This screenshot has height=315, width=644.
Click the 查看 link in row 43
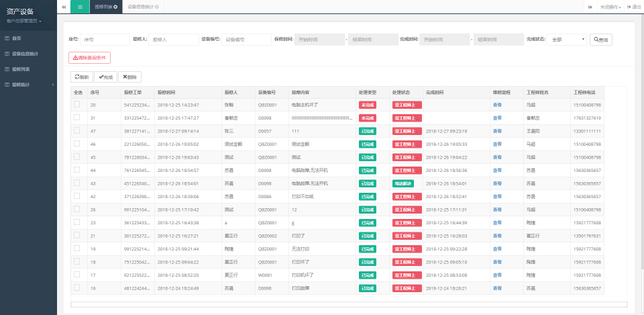coord(497,183)
